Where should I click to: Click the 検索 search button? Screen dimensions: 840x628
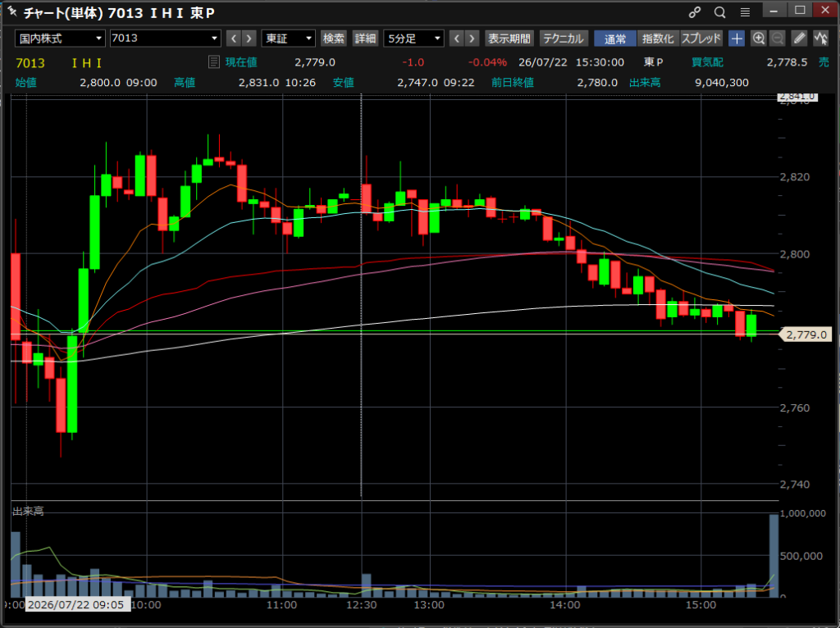333,39
